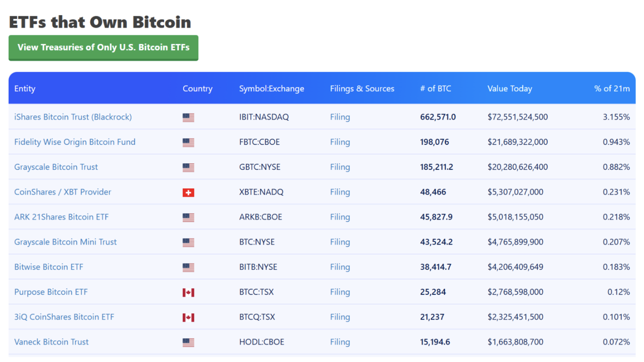Click the % of 21m column header
Screen dimensions: 644x362
(612, 89)
